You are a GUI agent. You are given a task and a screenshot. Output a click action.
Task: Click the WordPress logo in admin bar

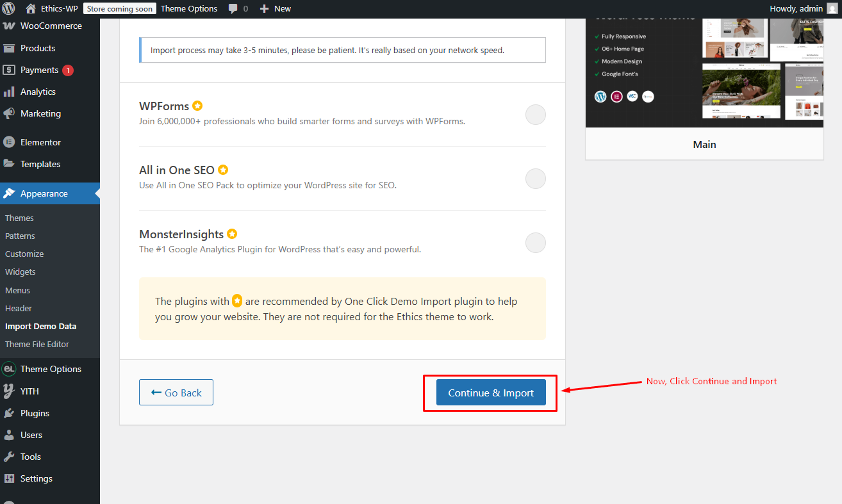click(x=8, y=8)
